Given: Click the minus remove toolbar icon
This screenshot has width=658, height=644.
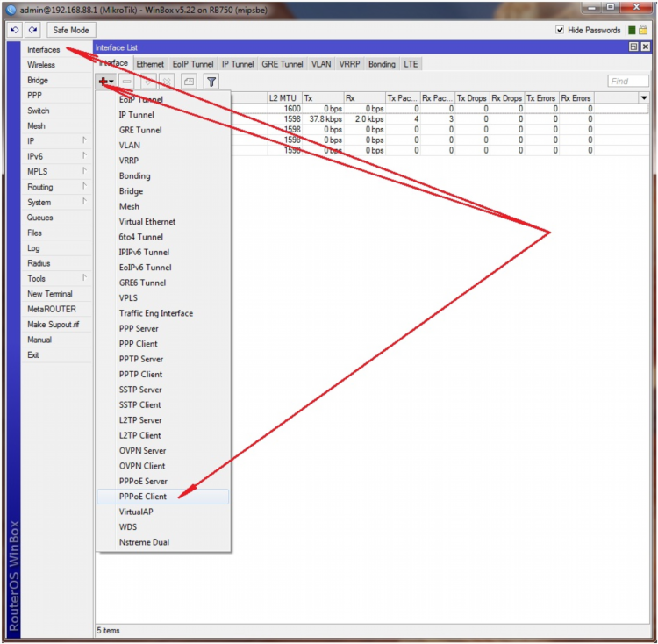Looking at the screenshot, I should 126,82.
